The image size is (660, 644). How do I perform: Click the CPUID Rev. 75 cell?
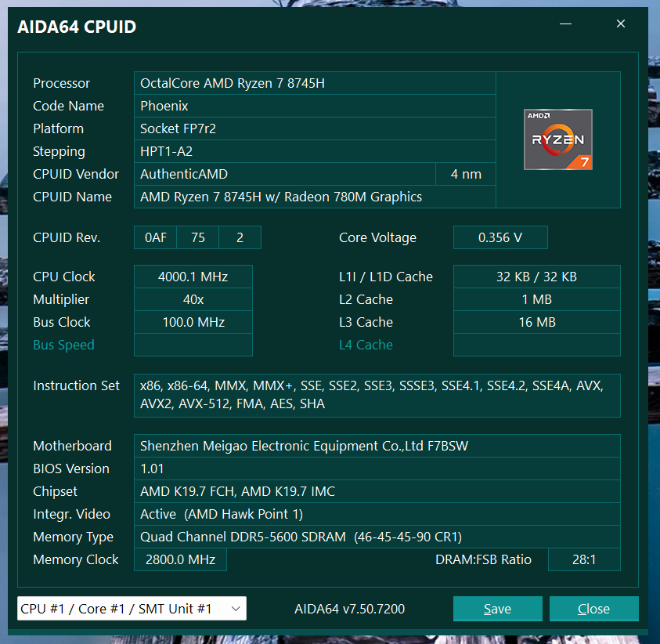coord(198,237)
